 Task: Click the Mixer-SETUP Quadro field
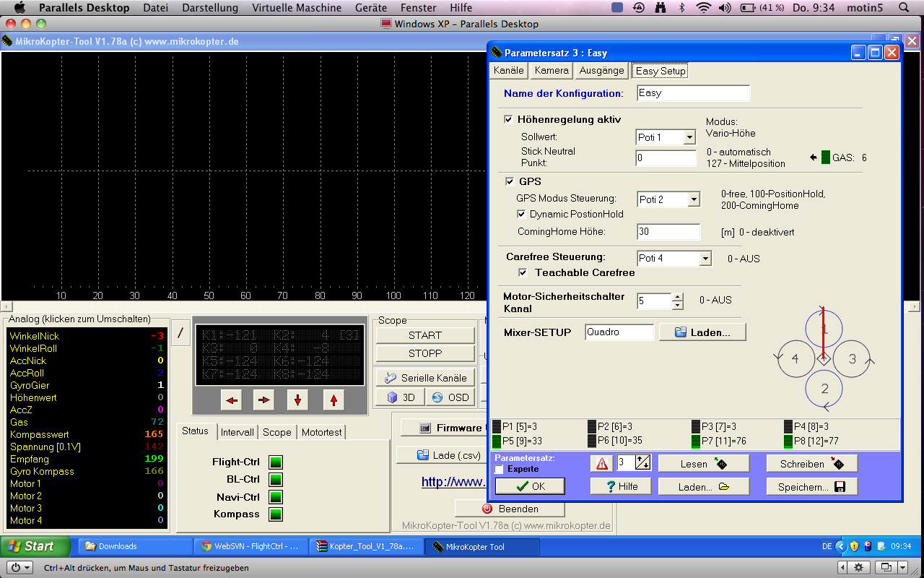[619, 332]
